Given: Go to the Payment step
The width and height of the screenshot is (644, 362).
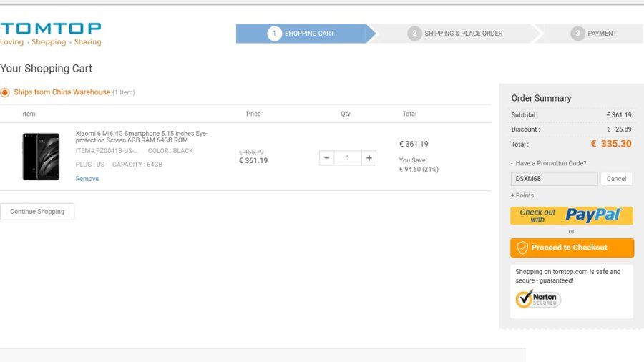Looking at the screenshot, I should (593, 34).
